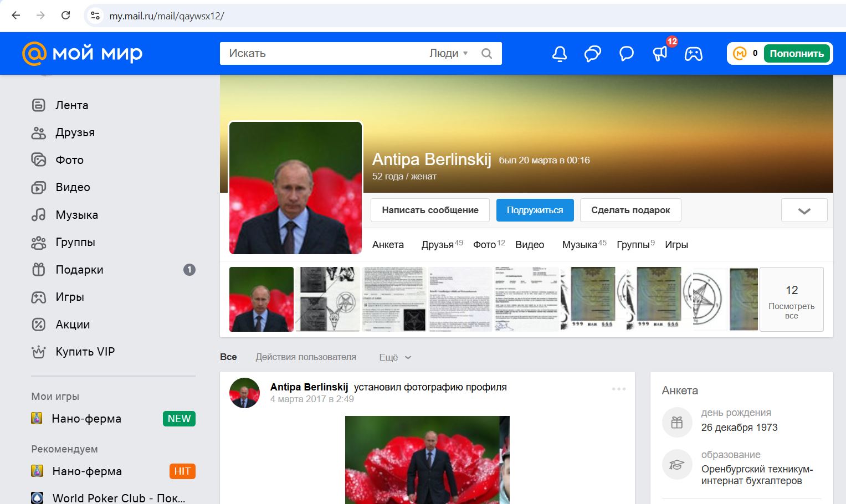The width and height of the screenshot is (846, 504).
Task: Click the browser back arrow
Action: pyautogui.click(x=16, y=16)
